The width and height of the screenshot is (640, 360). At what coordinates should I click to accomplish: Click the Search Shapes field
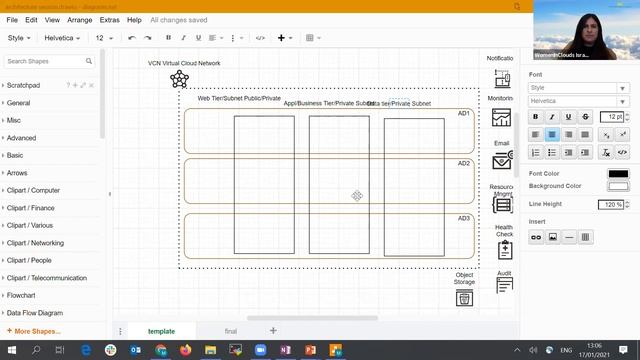pos(49,61)
